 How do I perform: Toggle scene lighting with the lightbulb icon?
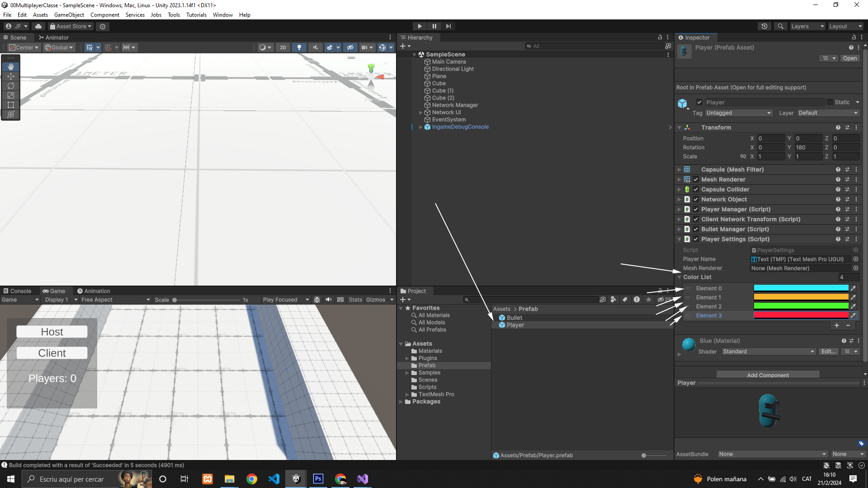click(299, 47)
